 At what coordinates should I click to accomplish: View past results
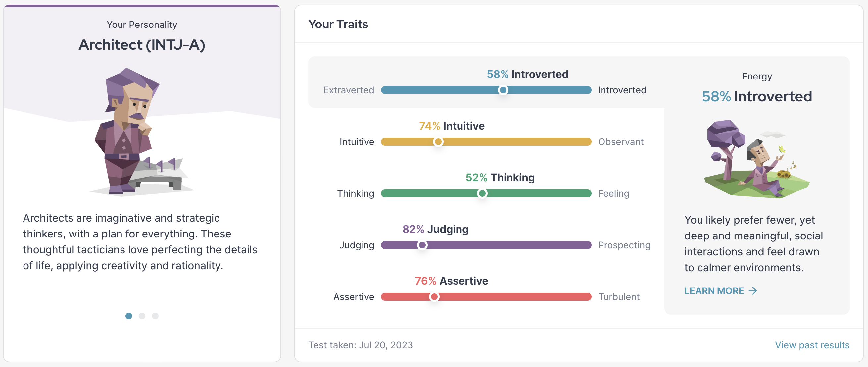point(812,345)
